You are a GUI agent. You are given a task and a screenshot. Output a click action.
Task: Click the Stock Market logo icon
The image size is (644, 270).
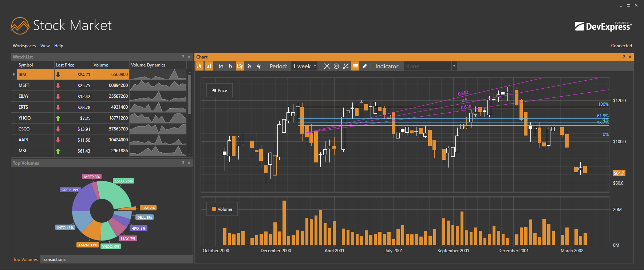(20, 25)
